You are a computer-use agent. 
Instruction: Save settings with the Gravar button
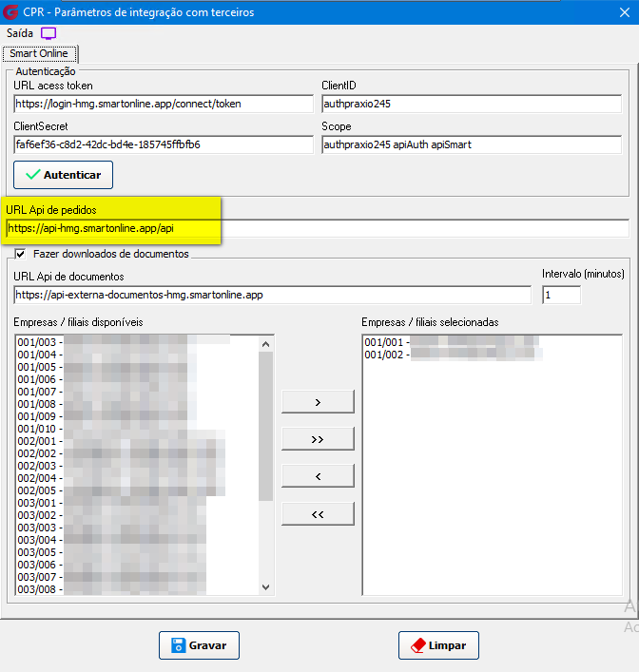pyautogui.click(x=199, y=645)
